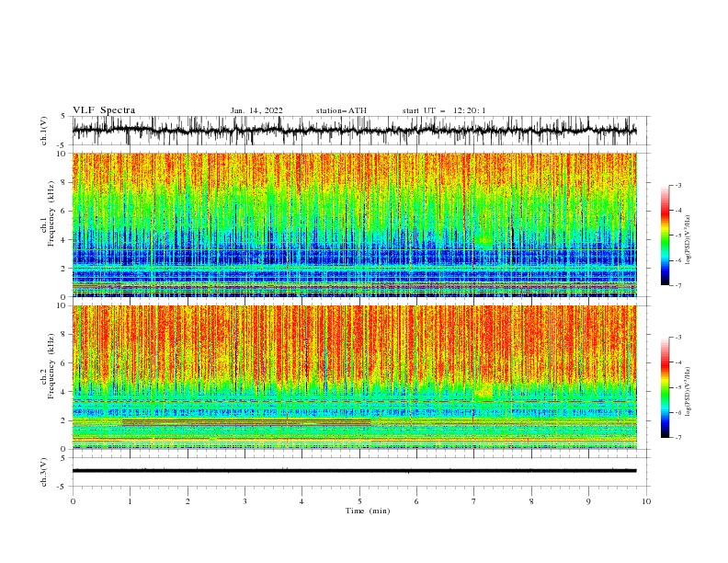728x563 pixels.
Task: Click inside the ch.2 spectrogram plot
Action: pyautogui.click(x=354, y=377)
